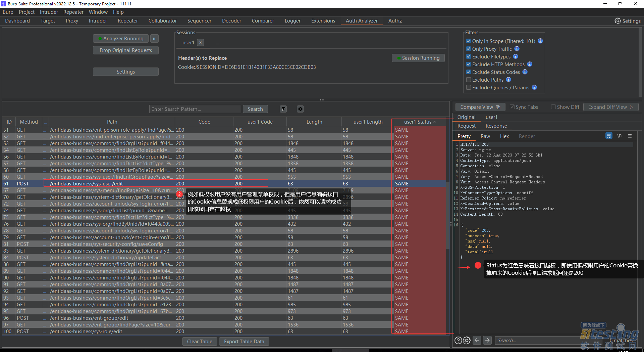The height and width of the screenshot is (352, 644).
Task: Sort by the Path column header
Action: click(x=112, y=122)
